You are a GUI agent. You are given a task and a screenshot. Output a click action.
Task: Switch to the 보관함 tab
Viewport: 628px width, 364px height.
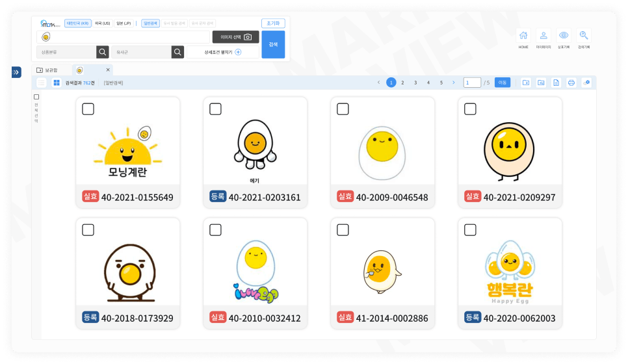point(47,70)
